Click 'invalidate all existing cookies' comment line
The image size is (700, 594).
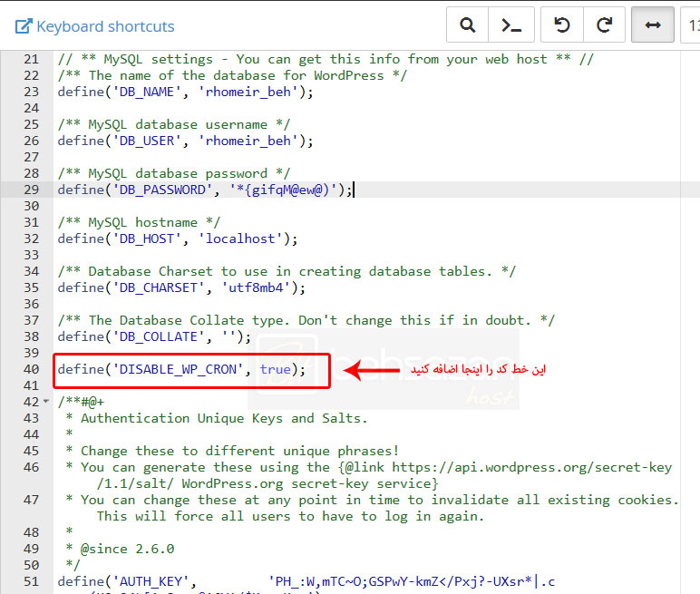pyautogui.click(x=372, y=501)
